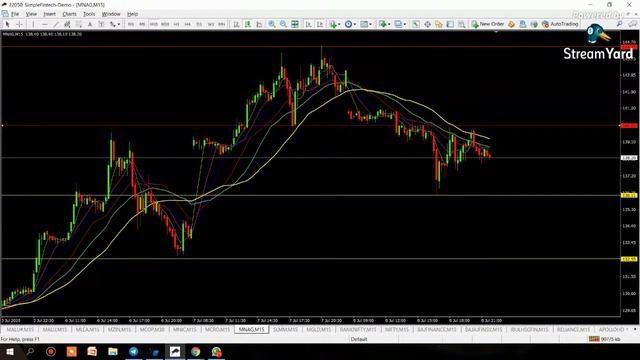Click the connection status bars indicator
Image resolution: width=640 pixels, height=360 pixels.
[x=594, y=339]
